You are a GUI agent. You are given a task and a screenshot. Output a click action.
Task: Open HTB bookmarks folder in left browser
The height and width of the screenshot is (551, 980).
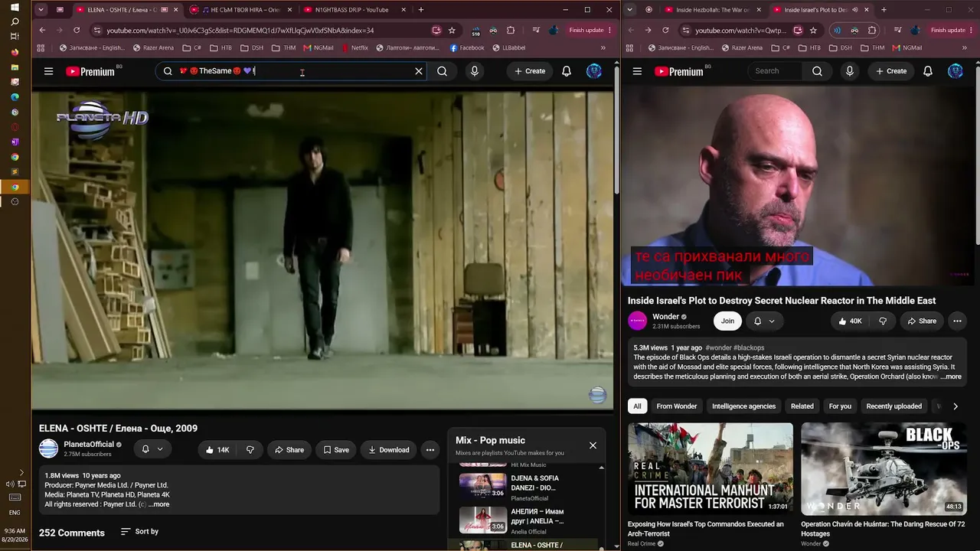220,47
